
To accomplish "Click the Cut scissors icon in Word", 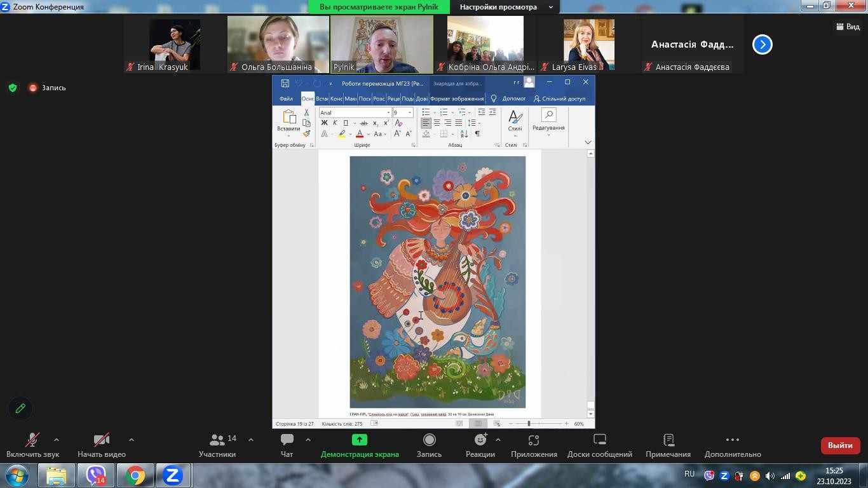I will [306, 112].
